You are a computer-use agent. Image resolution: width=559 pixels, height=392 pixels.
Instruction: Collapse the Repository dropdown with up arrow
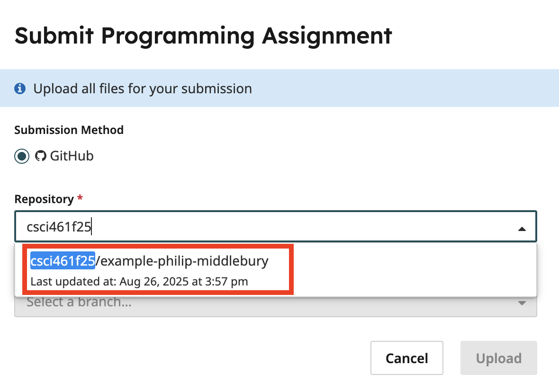pyautogui.click(x=522, y=229)
